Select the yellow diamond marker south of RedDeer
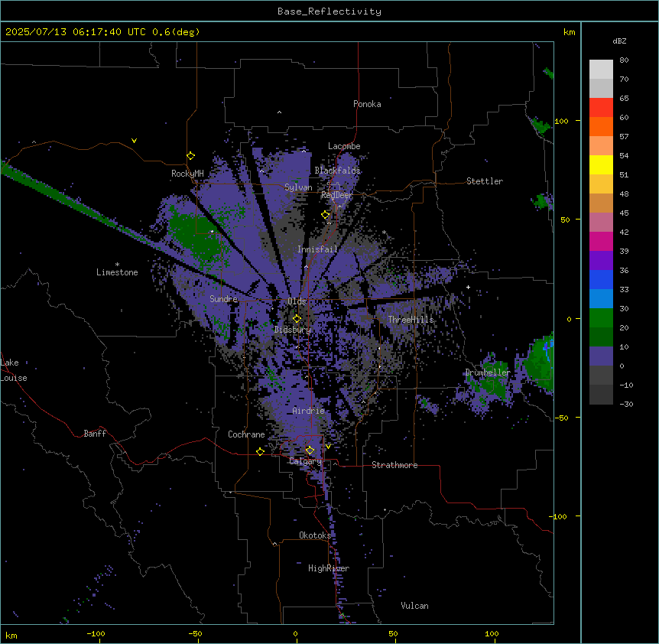Viewport: 659px width, 644px height. (326, 215)
